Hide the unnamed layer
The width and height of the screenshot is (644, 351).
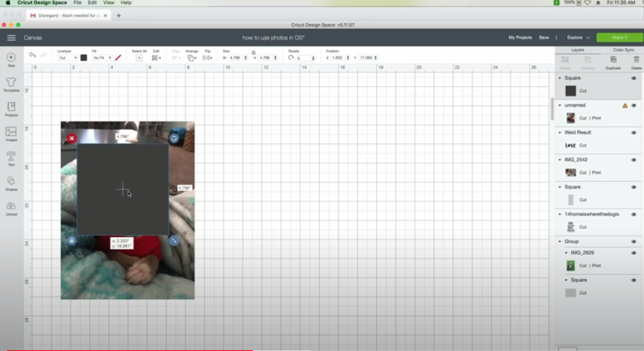[x=633, y=105]
